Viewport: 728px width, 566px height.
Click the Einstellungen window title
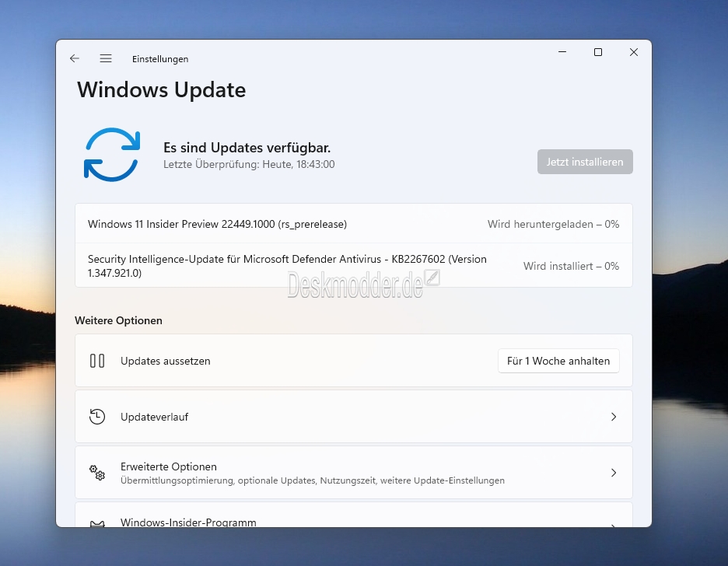(160, 59)
